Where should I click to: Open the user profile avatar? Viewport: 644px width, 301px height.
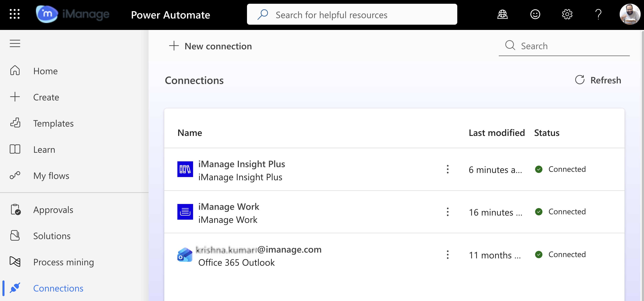coord(630,14)
